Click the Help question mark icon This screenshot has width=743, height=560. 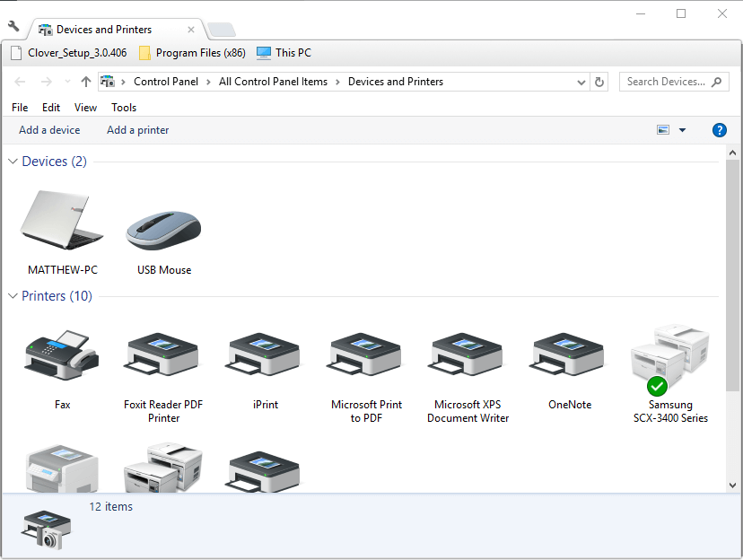pos(720,130)
